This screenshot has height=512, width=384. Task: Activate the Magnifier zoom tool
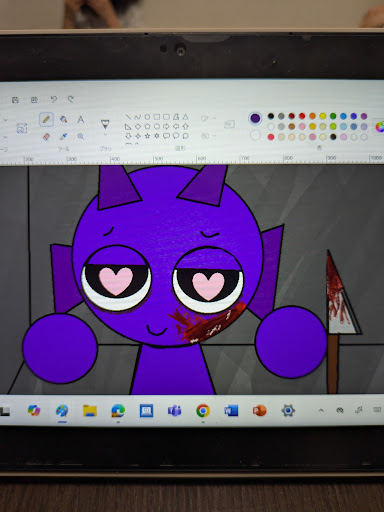(81, 136)
